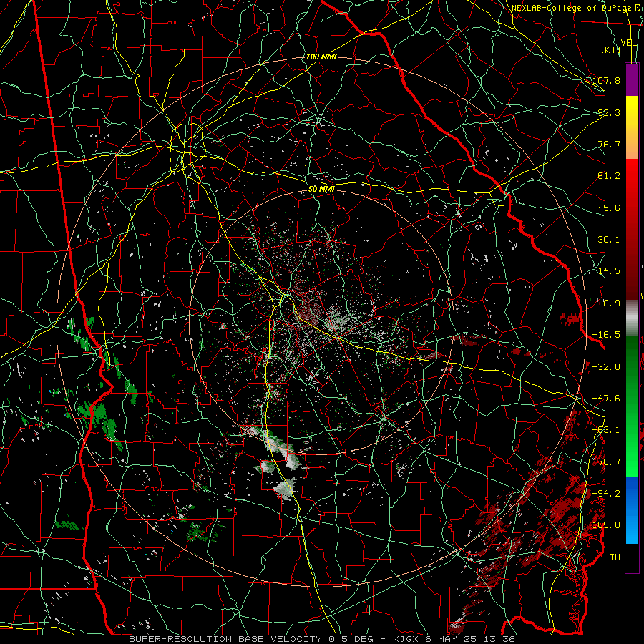Click the 0.5 DEG elevation text
Viewport: 644px width, 644px height.
coord(352,639)
